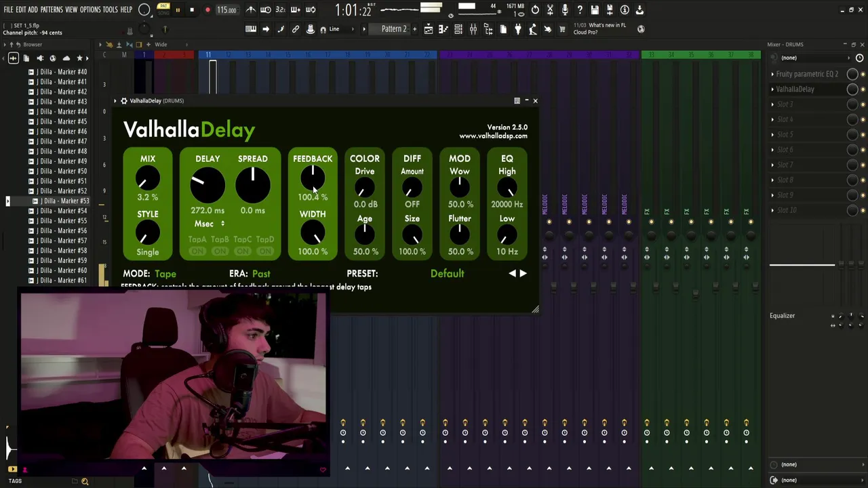This screenshot has width=868, height=488.
Task: Expand the ValhallaDelay mixer slot arrow
Action: (x=772, y=89)
